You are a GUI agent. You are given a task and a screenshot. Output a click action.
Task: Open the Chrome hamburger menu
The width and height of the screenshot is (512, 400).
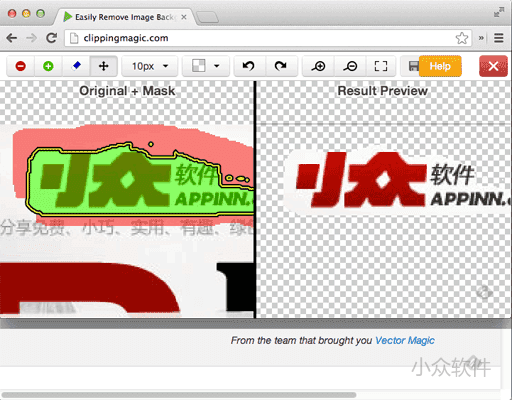pyautogui.click(x=499, y=38)
